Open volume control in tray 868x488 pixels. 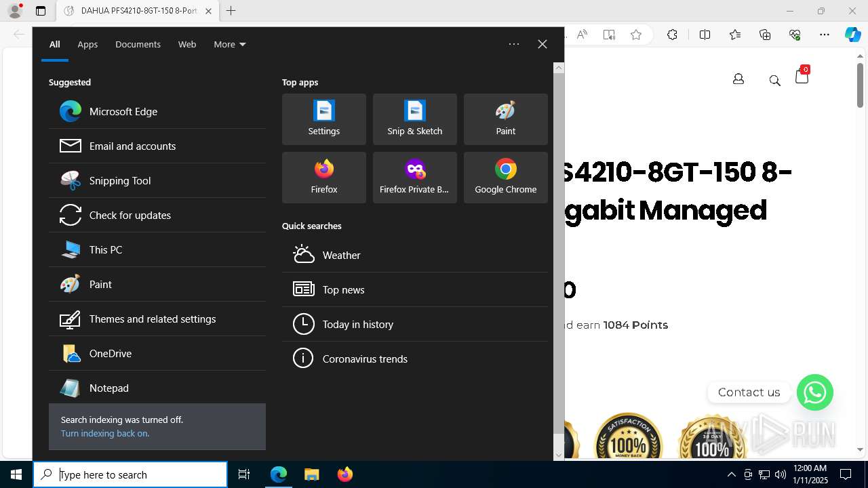tap(781, 474)
